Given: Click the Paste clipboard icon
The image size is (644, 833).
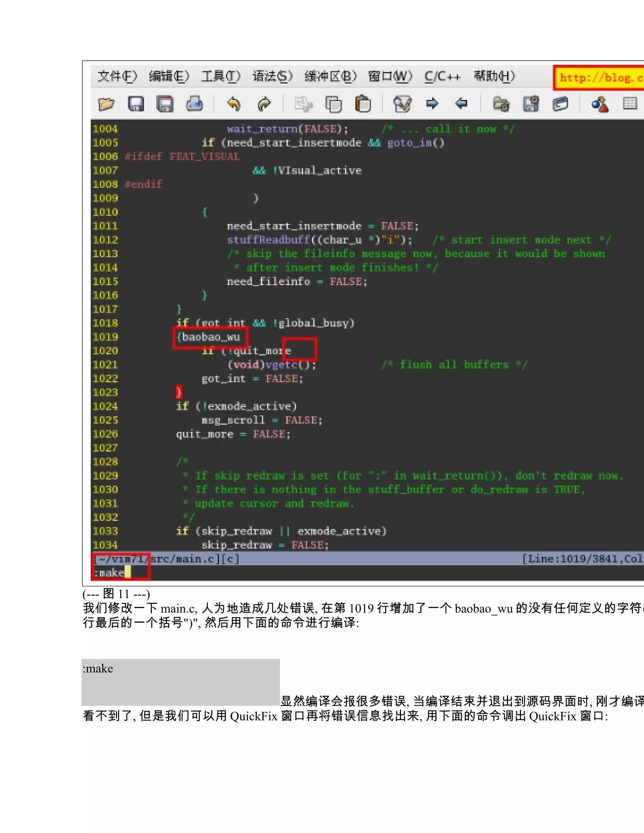Looking at the screenshot, I should pyautogui.click(x=363, y=104).
